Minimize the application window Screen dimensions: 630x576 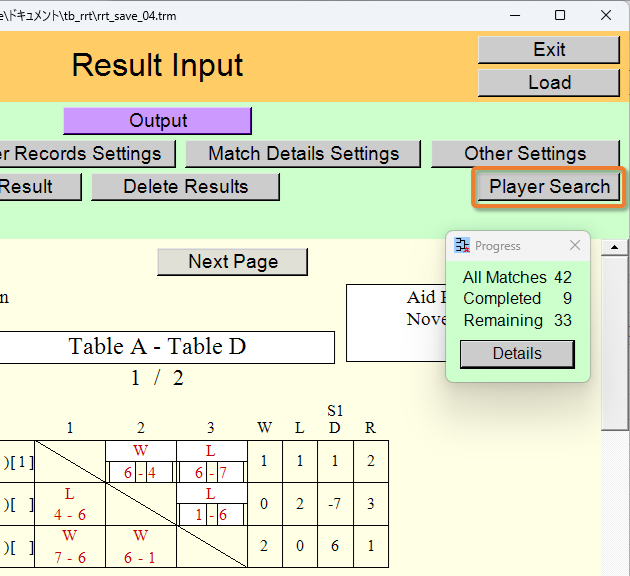coord(515,16)
